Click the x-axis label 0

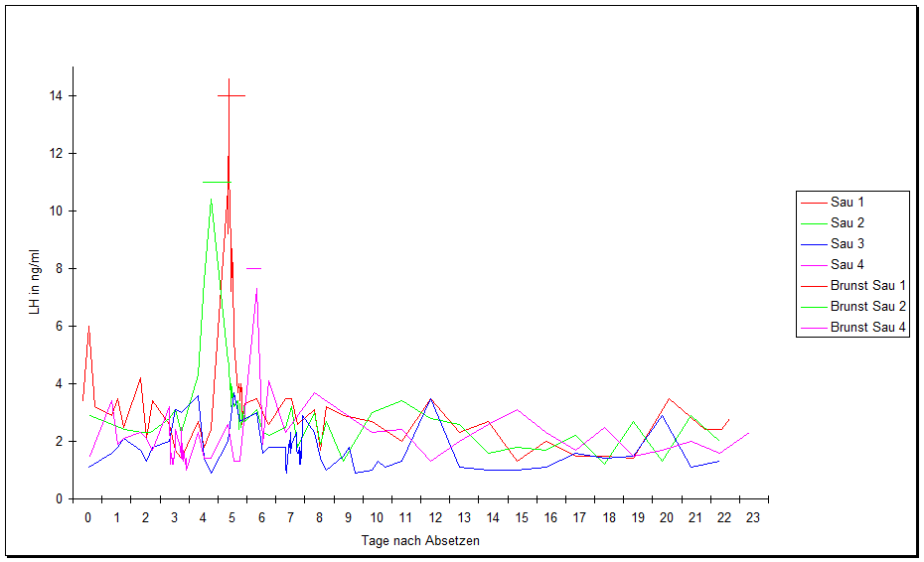point(87,518)
